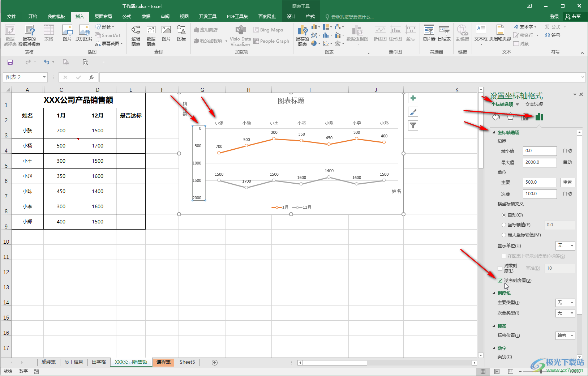
Task: Click the Icons (图标) material button
Action: coord(181,33)
